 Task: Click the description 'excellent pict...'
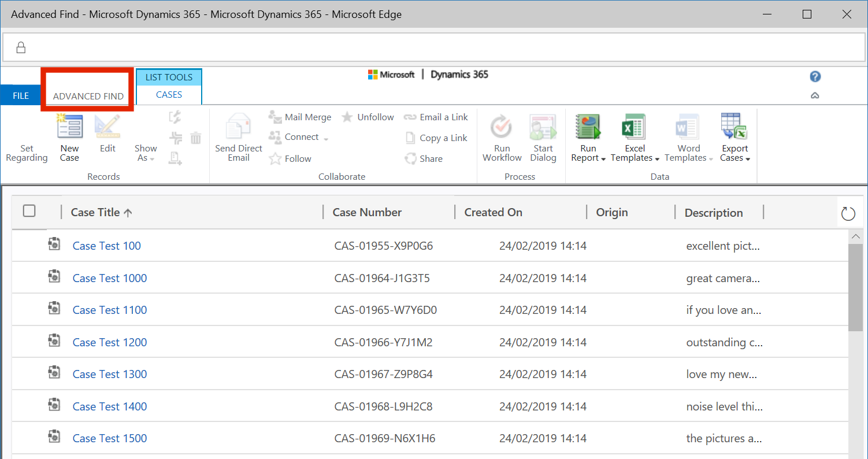(x=723, y=246)
